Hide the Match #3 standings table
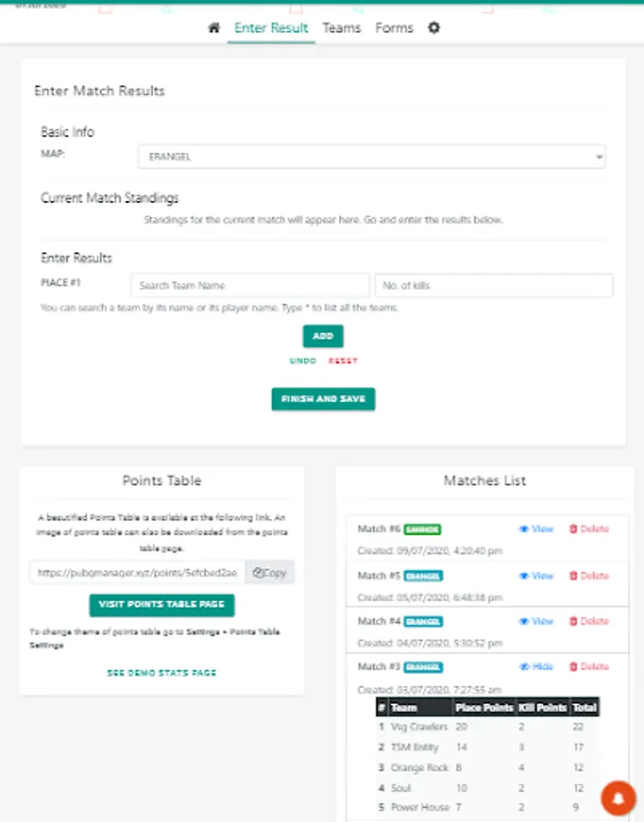 [537, 667]
